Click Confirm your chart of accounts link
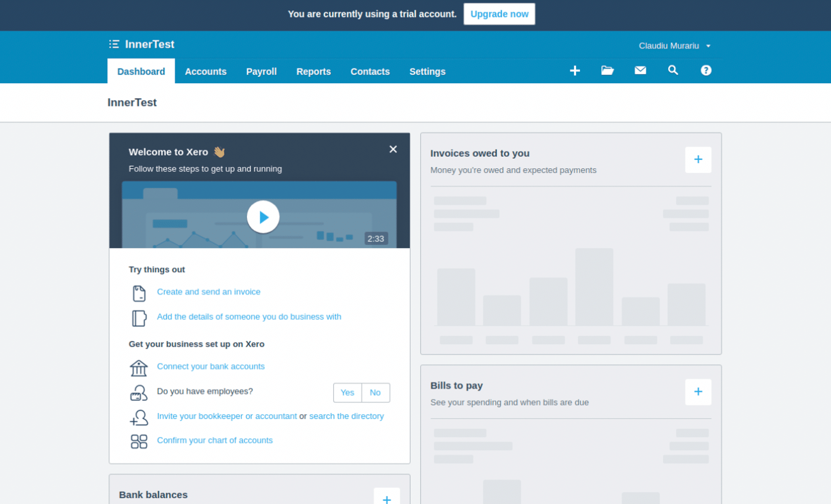 [x=214, y=440]
